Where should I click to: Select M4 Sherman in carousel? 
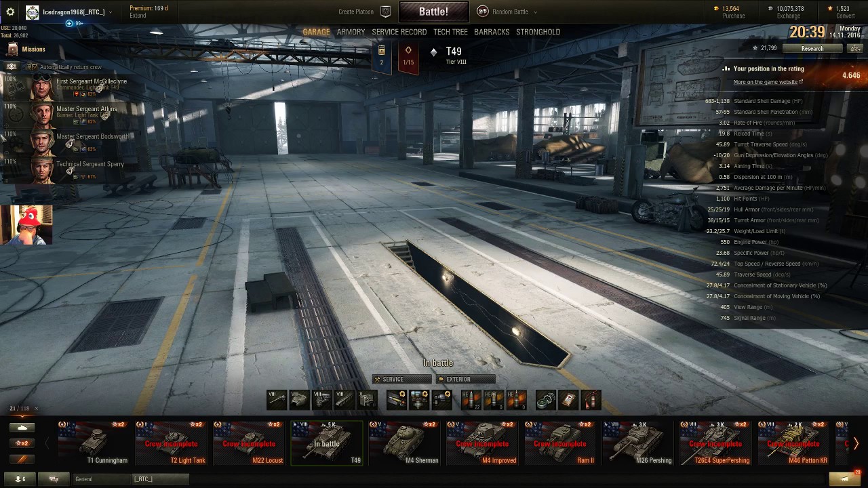click(x=404, y=443)
